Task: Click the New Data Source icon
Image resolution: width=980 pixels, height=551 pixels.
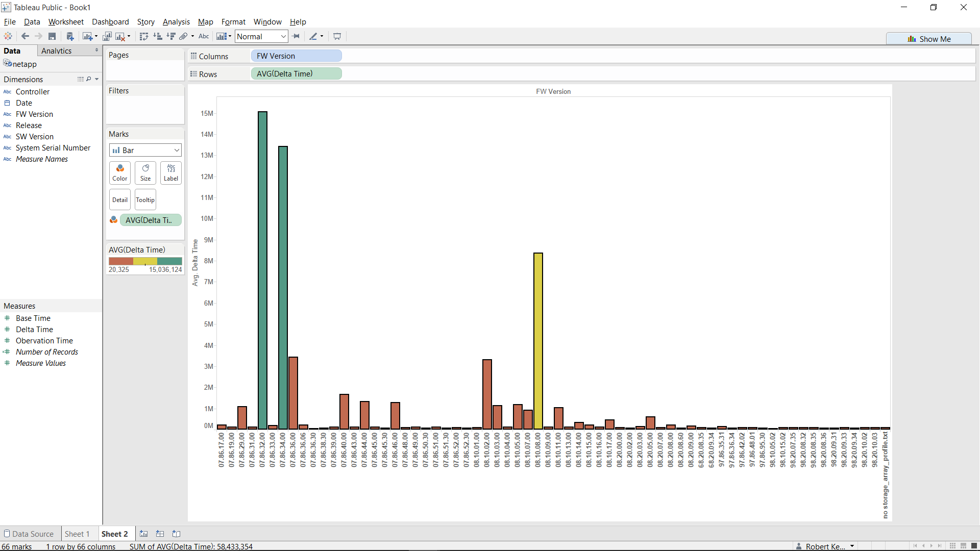Action: pos(70,36)
